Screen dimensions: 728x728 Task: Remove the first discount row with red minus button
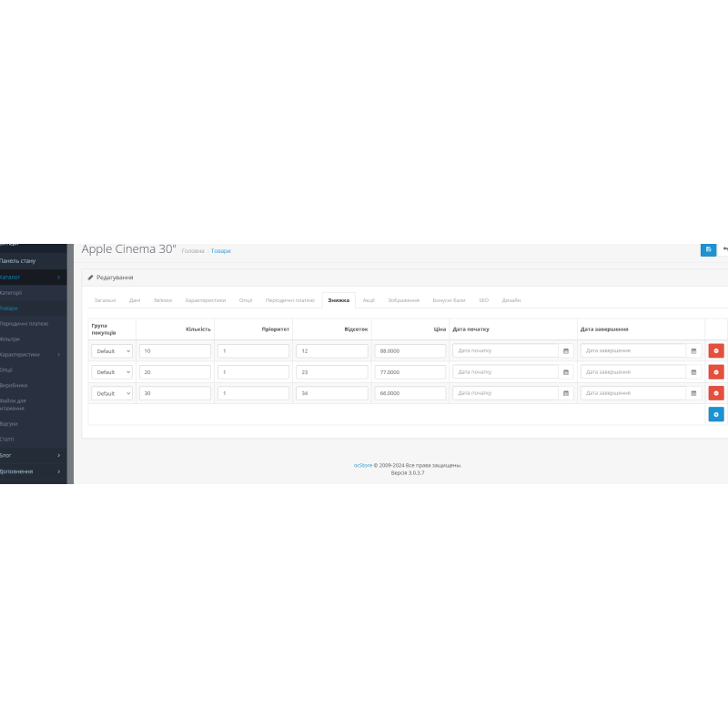(x=716, y=350)
